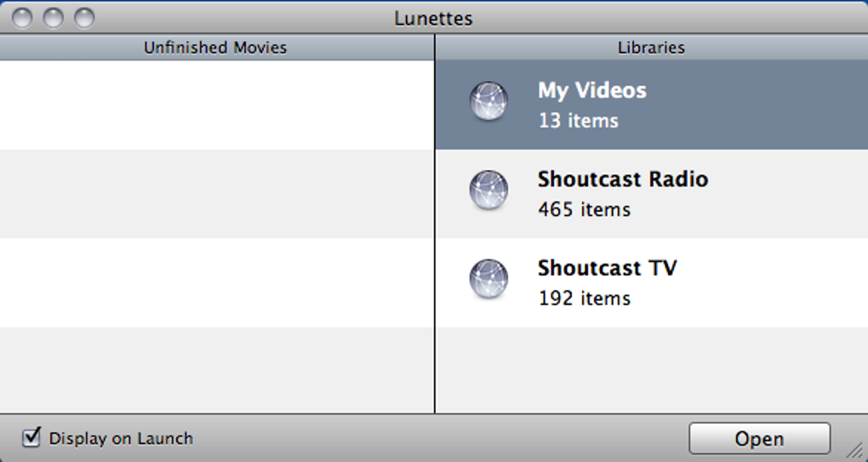Minimize the Lunettes window
This screenshot has width=868, height=462.
pyautogui.click(x=53, y=17)
